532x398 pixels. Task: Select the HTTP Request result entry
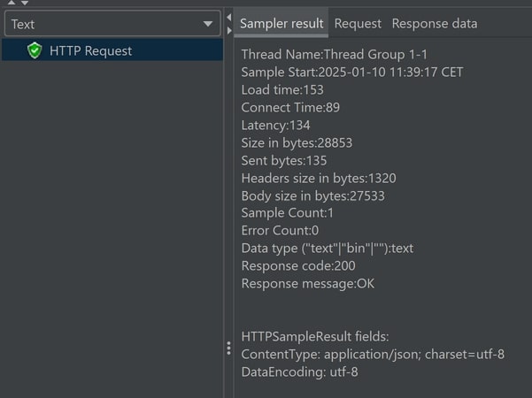90,50
